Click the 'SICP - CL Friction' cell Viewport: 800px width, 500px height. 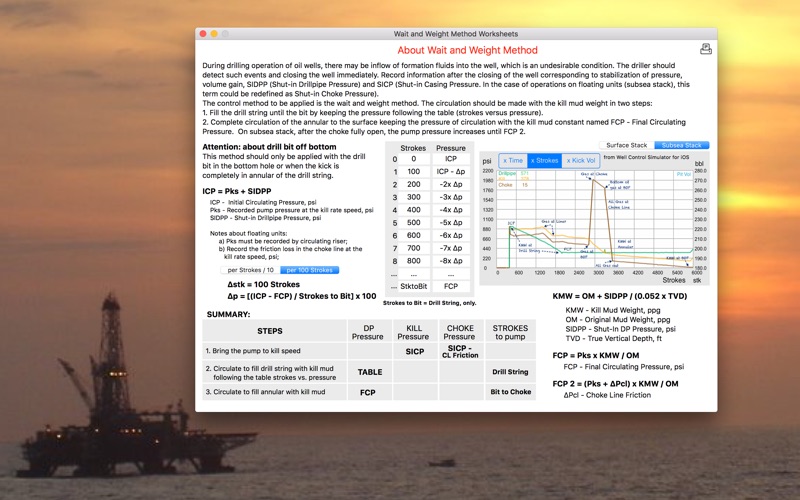point(461,351)
